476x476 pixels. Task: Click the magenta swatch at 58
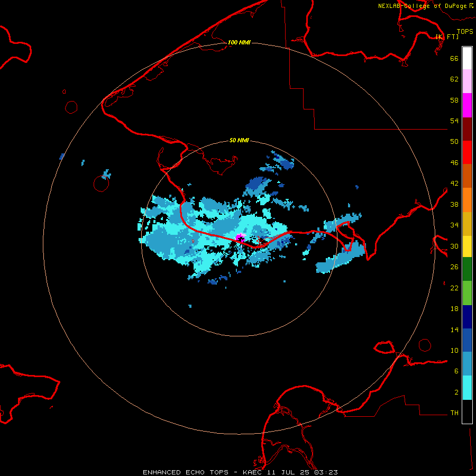click(467, 105)
